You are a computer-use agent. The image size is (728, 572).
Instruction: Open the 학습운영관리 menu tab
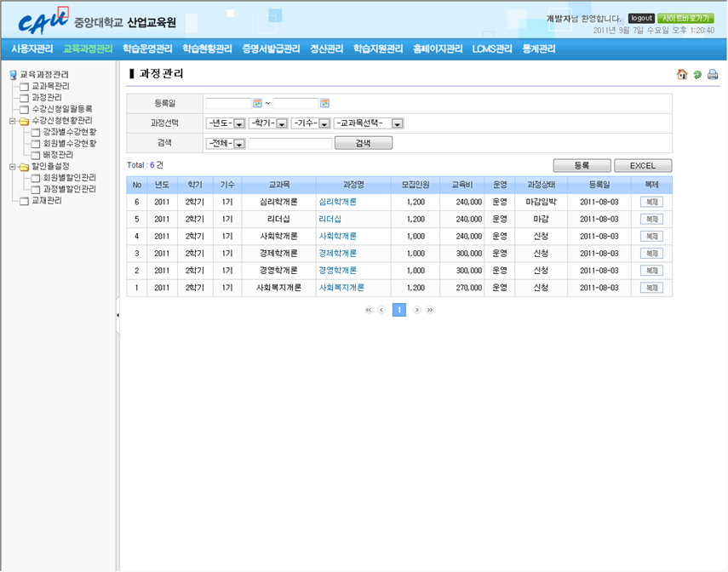coord(147,49)
